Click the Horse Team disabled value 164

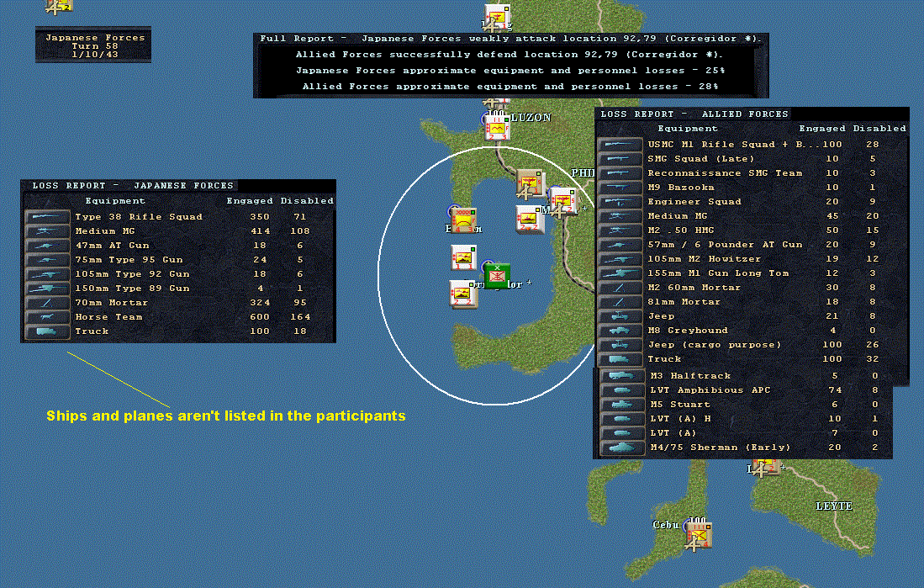point(300,316)
